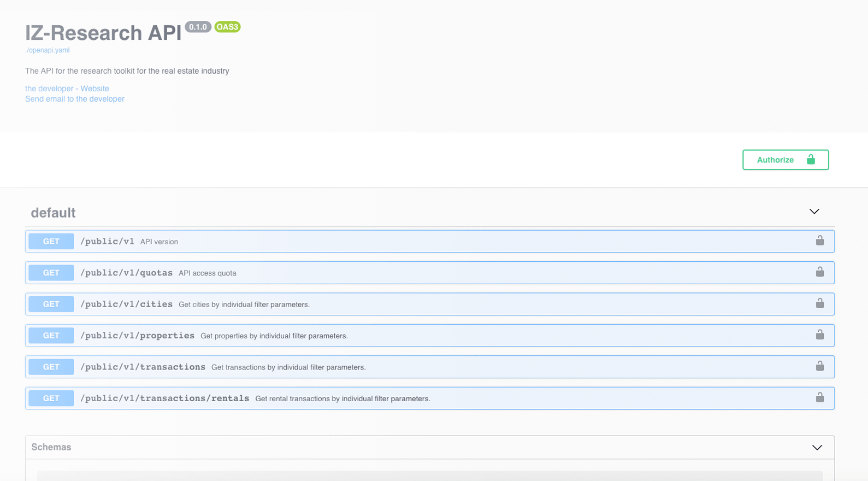Screen dimensions: 868x481
Task: Expand GET /public/v1/cities operation
Action: click(430, 304)
